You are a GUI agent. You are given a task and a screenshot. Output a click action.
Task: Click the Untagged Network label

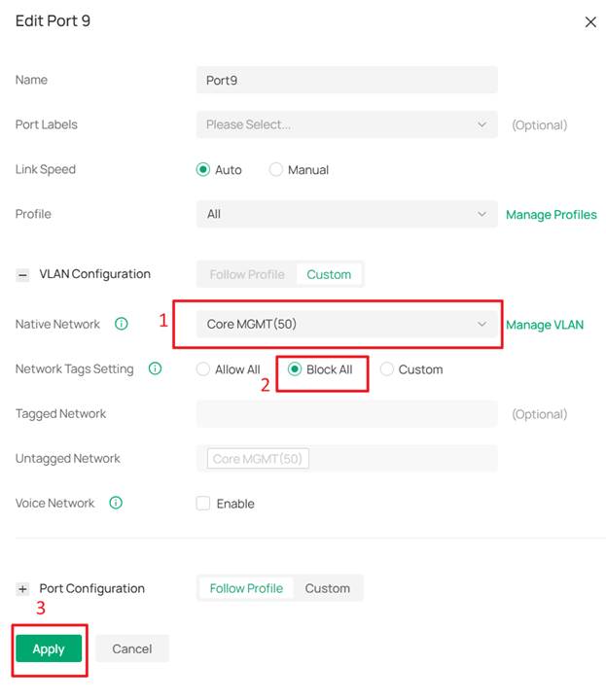68,459
